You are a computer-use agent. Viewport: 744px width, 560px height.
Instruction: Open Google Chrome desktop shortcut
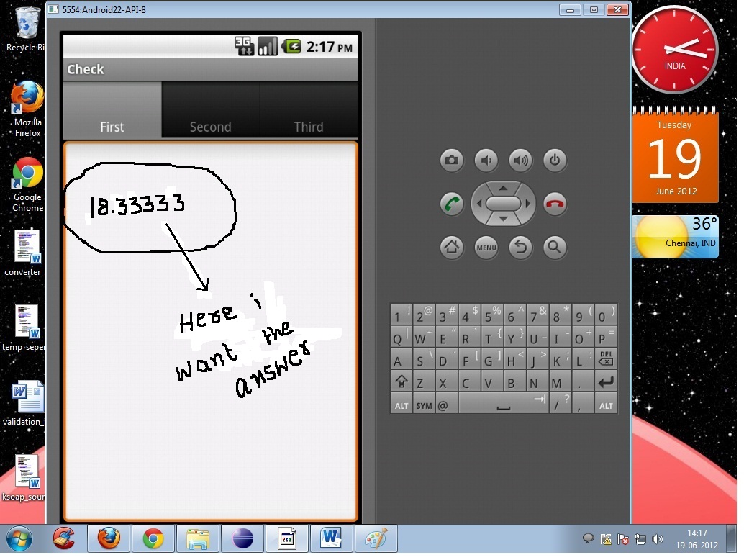(27, 185)
